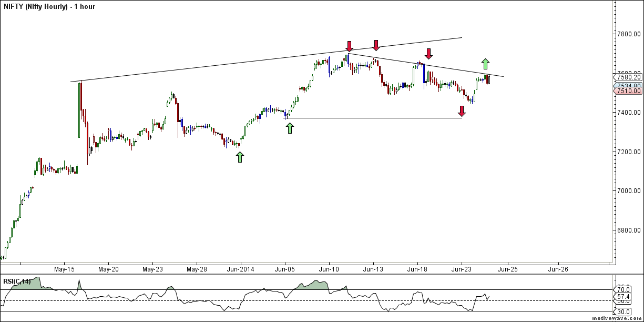
Task: Select the red down arrow above Jun-13
Action: click(x=376, y=45)
